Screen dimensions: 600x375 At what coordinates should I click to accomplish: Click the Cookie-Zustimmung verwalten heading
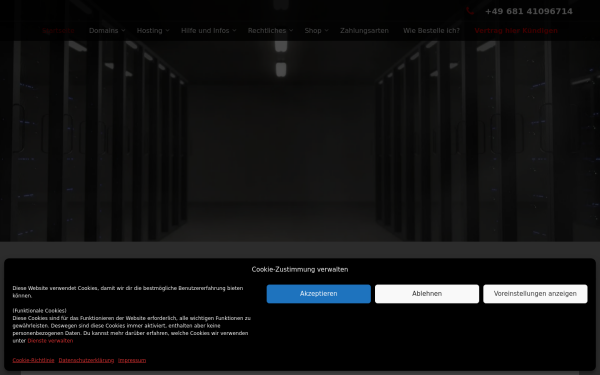(300, 269)
